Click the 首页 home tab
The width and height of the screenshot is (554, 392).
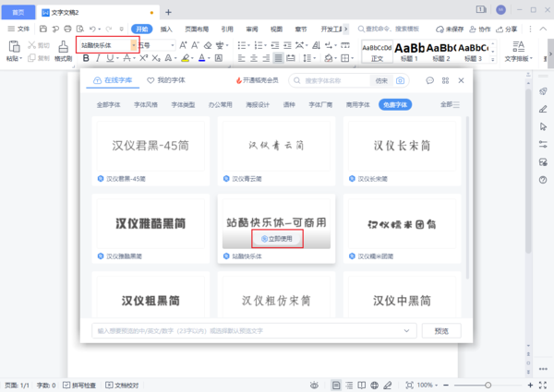click(18, 10)
